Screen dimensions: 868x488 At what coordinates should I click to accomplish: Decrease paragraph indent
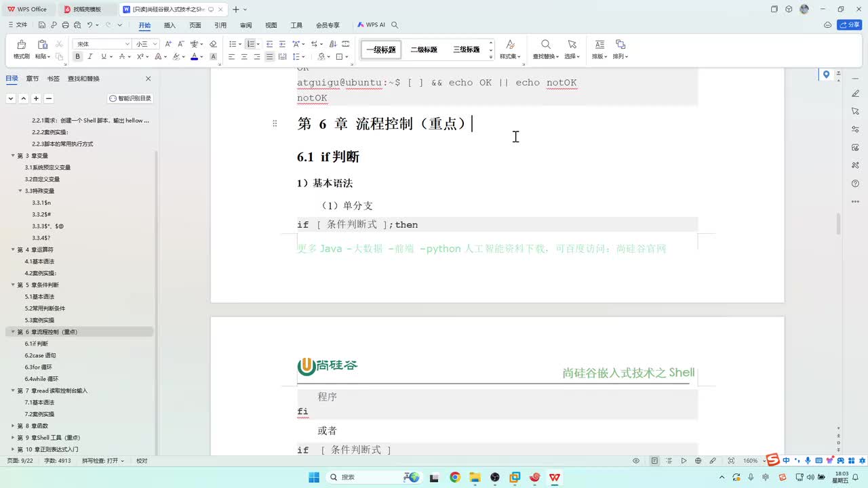pos(269,43)
